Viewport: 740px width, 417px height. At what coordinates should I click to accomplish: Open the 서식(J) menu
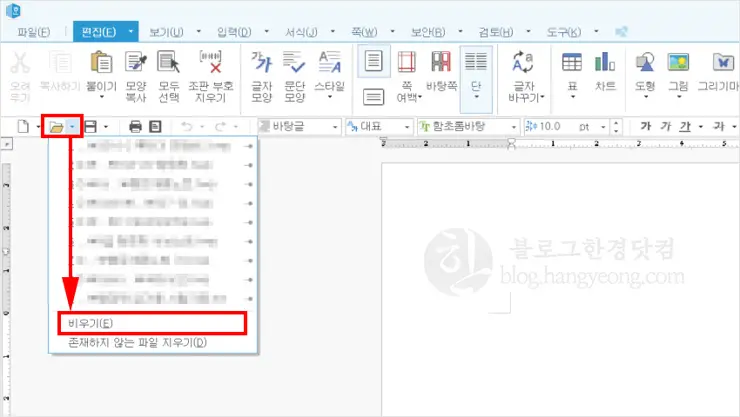coord(301,32)
